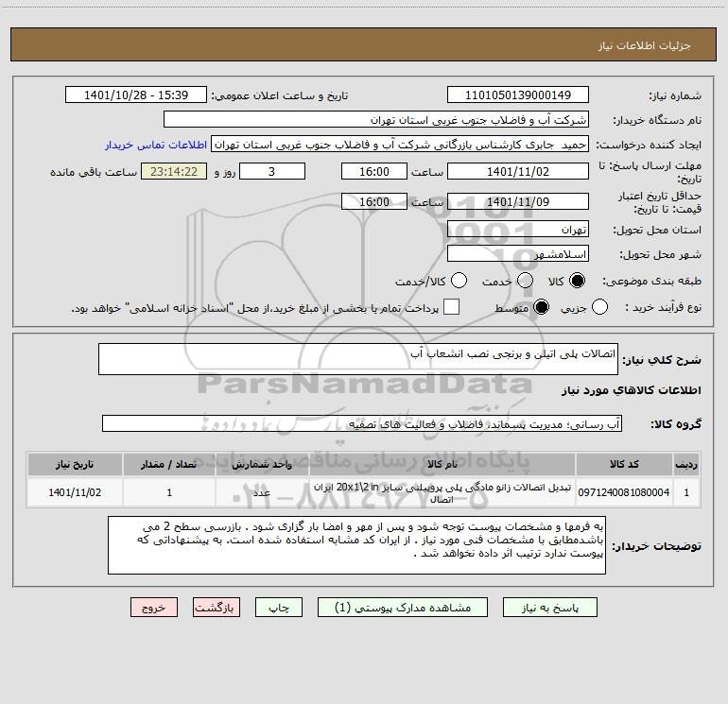728x704 pixels.
Task: Click the row number cell in ردیف column
Action: [x=686, y=492]
